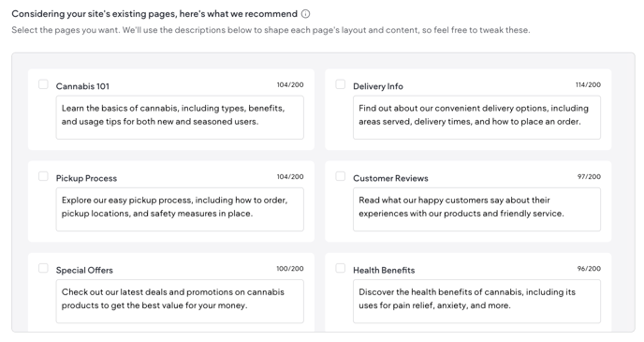Viewport: 644px width, 342px height.
Task: Mark the Health Benefits checkbox
Action: 340,268
